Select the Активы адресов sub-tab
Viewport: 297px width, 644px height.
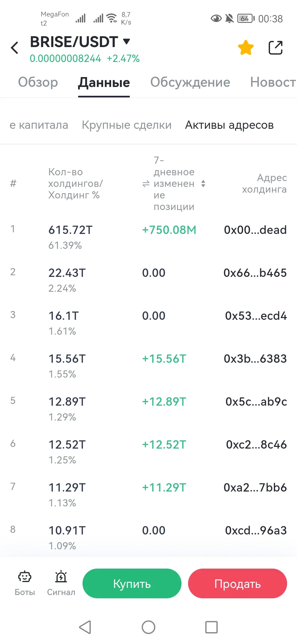pyautogui.click(x=229, y=125)
